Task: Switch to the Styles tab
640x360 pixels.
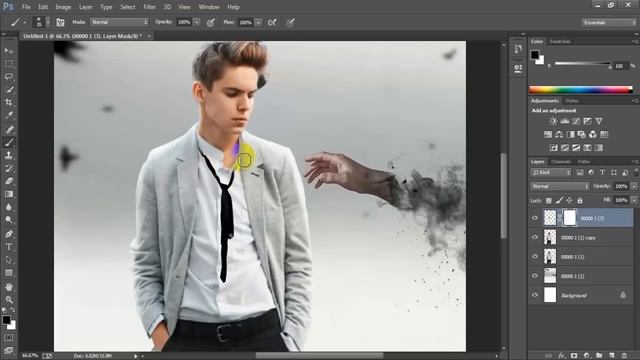Action: tap(572, 101)
